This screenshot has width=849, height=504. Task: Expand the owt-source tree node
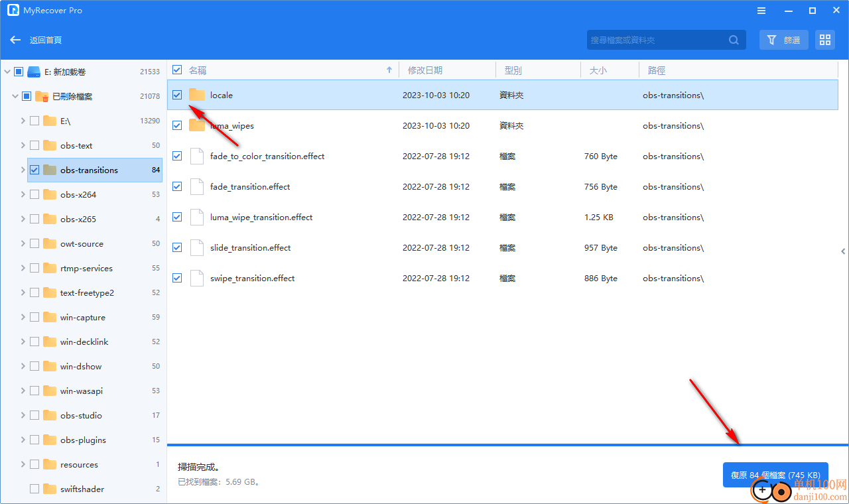pos(23,243)
